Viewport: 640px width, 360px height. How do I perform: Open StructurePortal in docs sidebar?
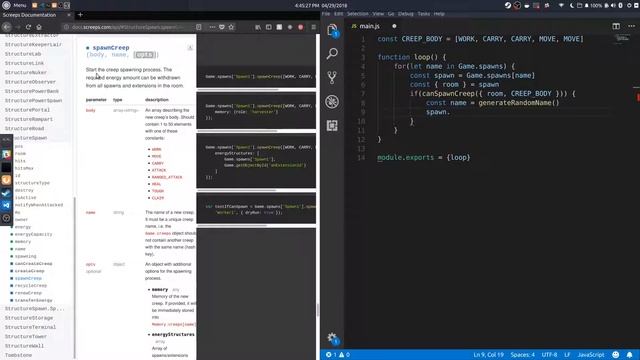pos(27,110)
